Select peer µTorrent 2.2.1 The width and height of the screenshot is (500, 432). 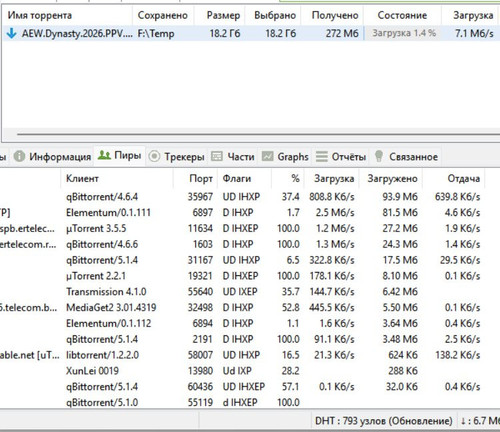click(96, 276)
